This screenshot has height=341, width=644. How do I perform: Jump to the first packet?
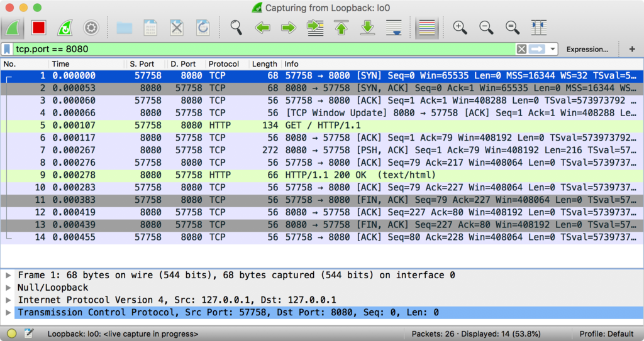(341, 28)
